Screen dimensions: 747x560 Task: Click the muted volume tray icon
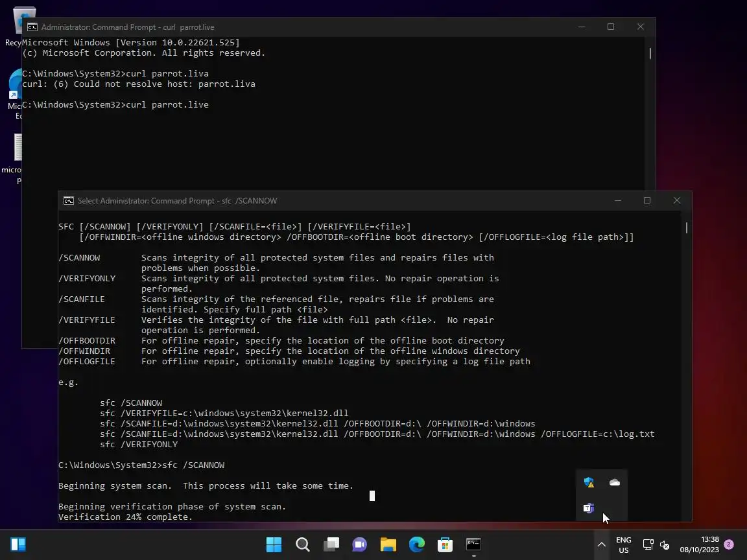pyautogui.click(x=665, y=544)
